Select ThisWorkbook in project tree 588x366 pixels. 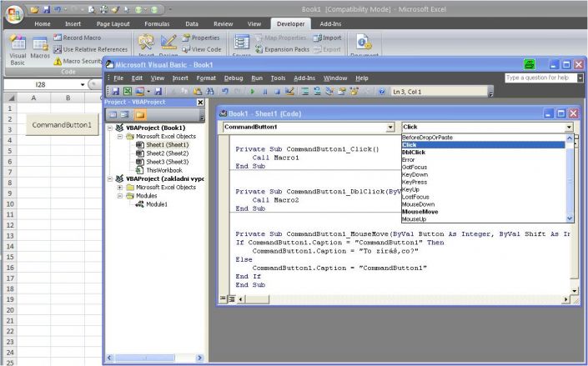164,170
